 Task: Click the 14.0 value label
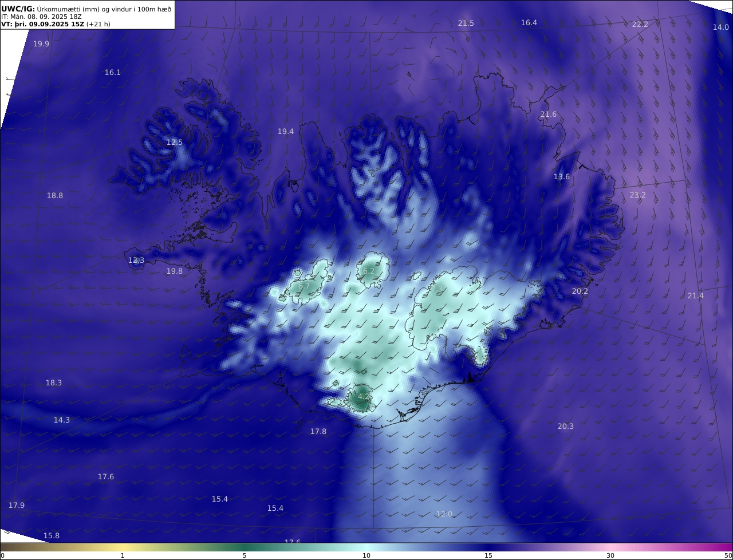pos(721,27)
